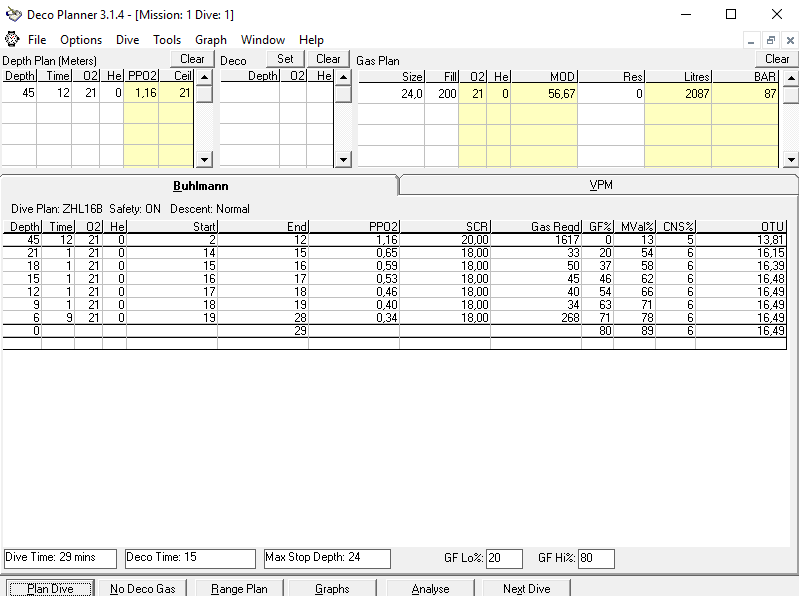
Task: Open the File menu
Action: tap(37, 40)
